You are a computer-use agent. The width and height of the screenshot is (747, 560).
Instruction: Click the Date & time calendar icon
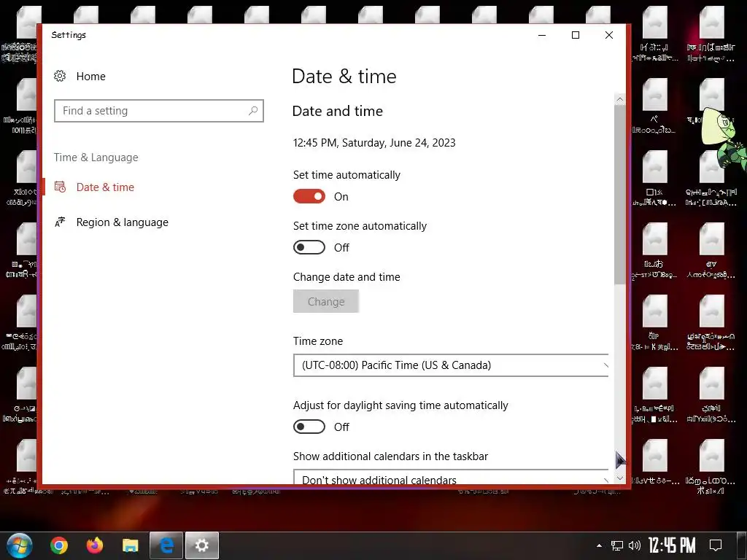pyautogui.click(x=60, y=187)
